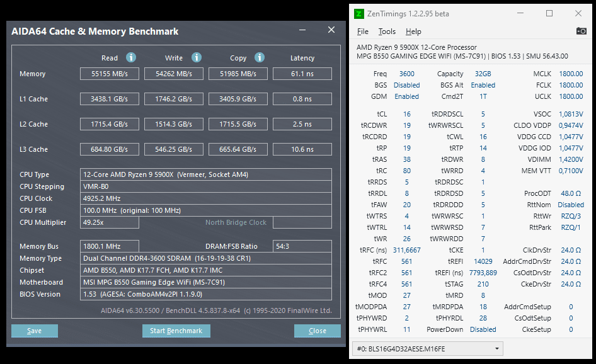This screenshot has height=364, width=596.
Task: Click the L1 Cache read value 3438.1 GB/s
Action: [x=110, y=99]
